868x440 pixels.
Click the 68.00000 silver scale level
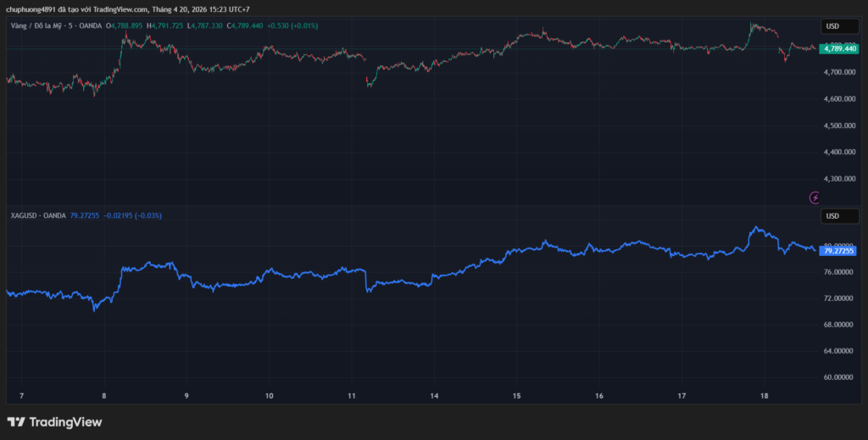[837, 325]
